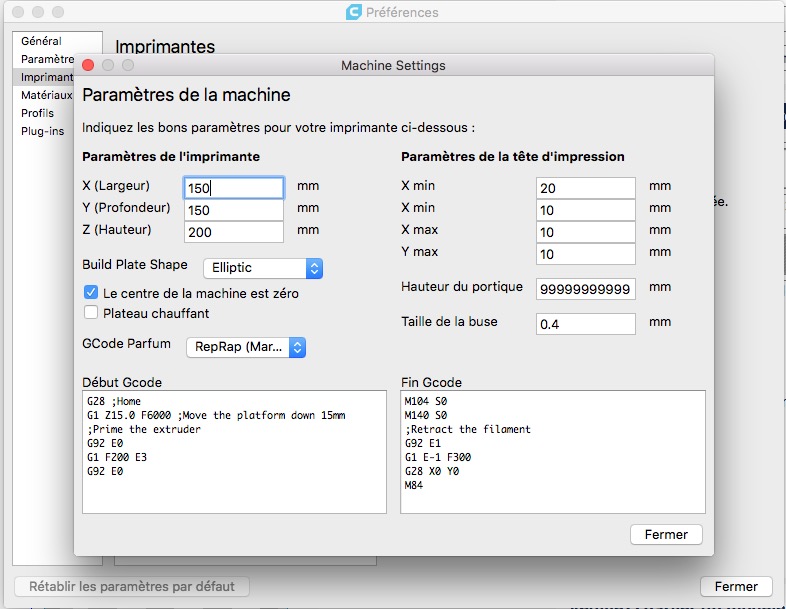This screenshot has width=786, height=609.
Task: Click Fermer button in Machine Settings dialog
Action: [x=666, y=534]
